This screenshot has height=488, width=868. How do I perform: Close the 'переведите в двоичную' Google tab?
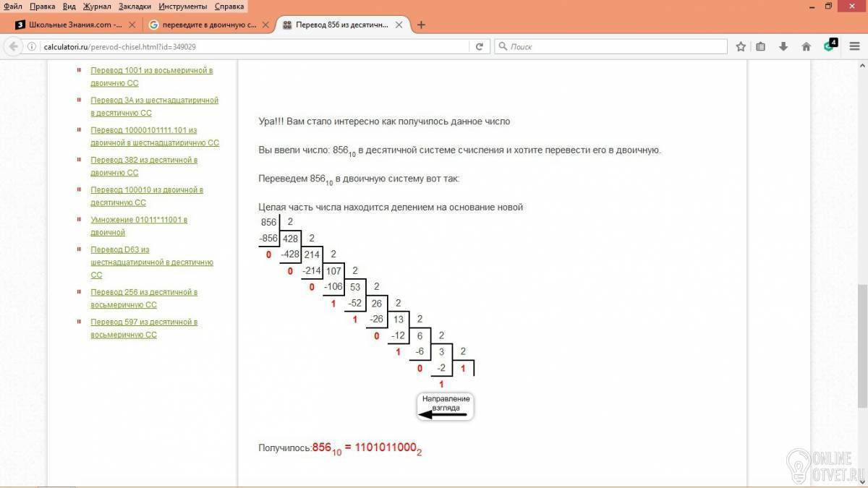point(266,25)
